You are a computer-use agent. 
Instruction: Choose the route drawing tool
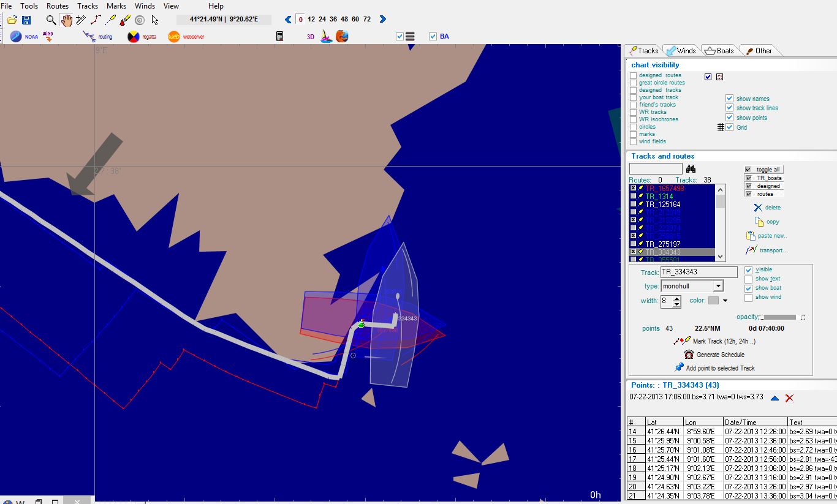click(95, 20)
